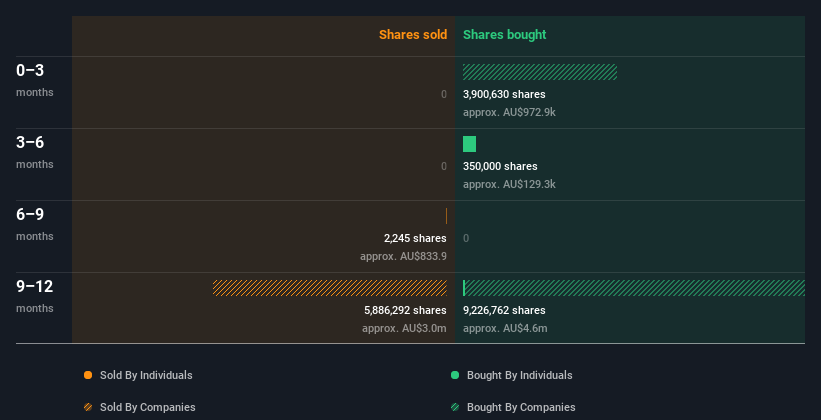The width and height of the screenshot is (821, 420).
Task: Select the Sold By Companies legend label
Action: click(x=148, y=407)
